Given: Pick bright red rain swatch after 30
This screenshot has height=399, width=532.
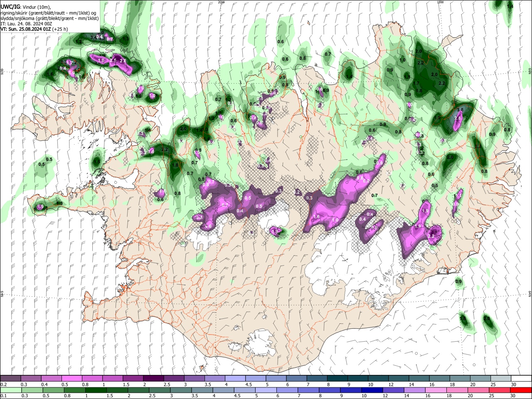Looking at the screenshot, I should (x=520, y=390).
